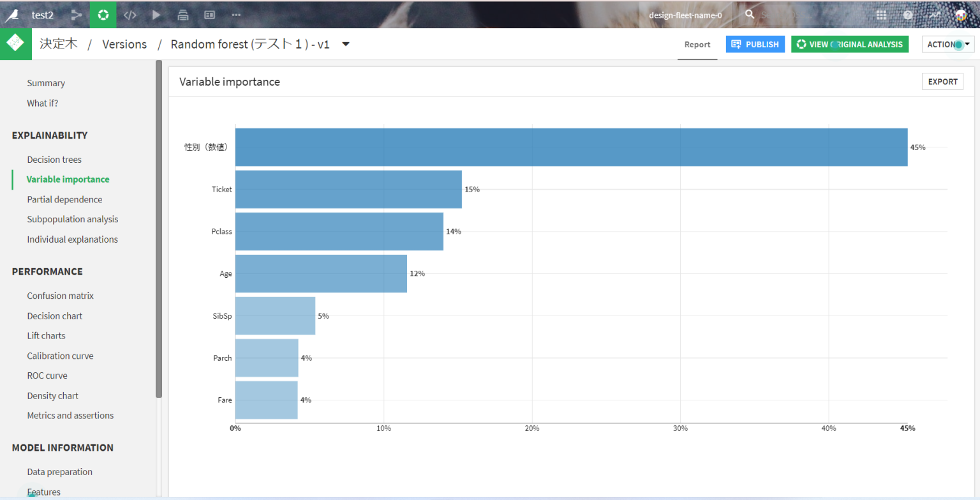Click the activity trend line icon

(x=935, y=15)
